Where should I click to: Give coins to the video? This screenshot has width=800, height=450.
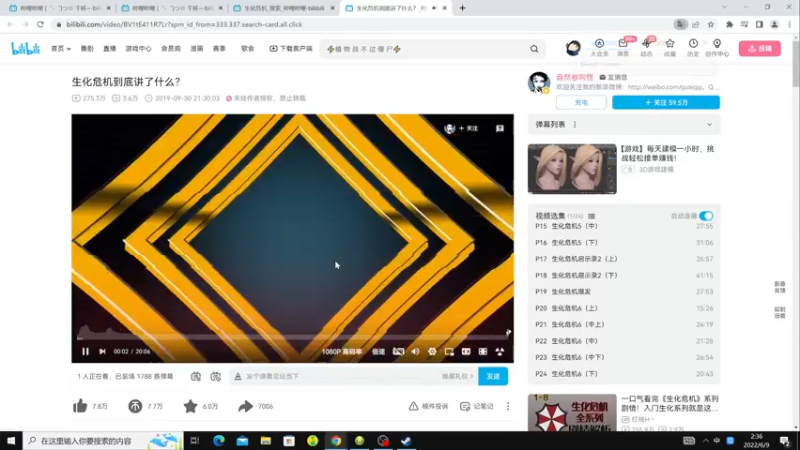click(x=135, y=406)
